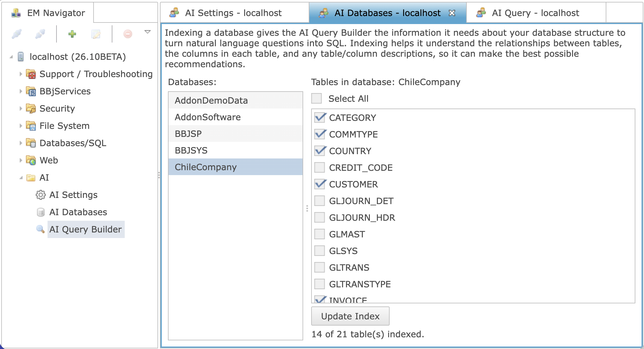Click the BBjServices folder icon
644x349 pixels.
(x=31, y=91)
